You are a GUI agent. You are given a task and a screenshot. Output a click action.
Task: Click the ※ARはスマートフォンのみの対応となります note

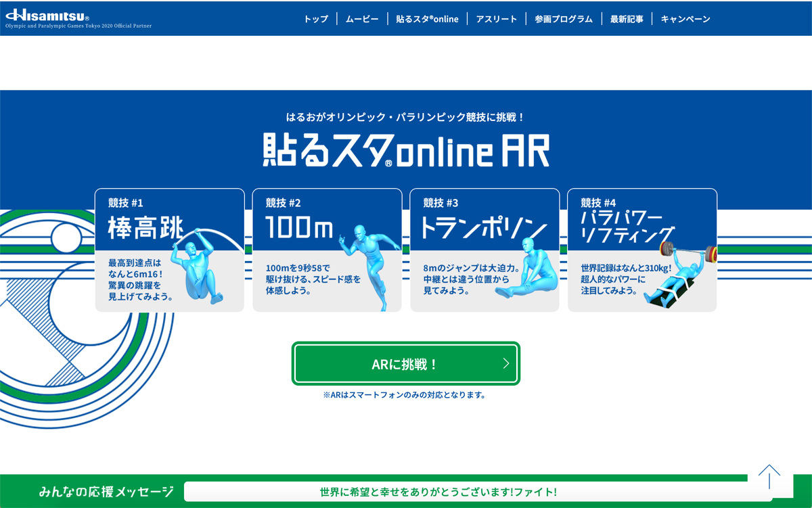405,395
